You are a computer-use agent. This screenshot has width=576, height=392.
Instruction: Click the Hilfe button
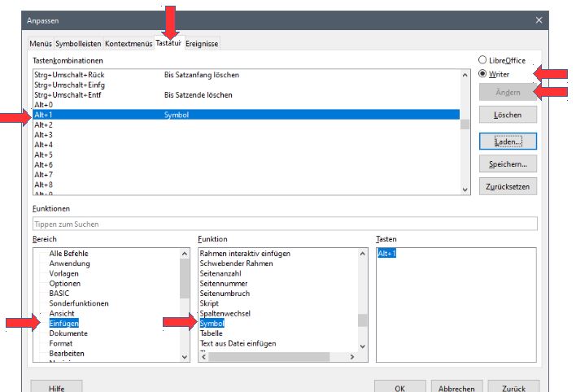[57, 387]
